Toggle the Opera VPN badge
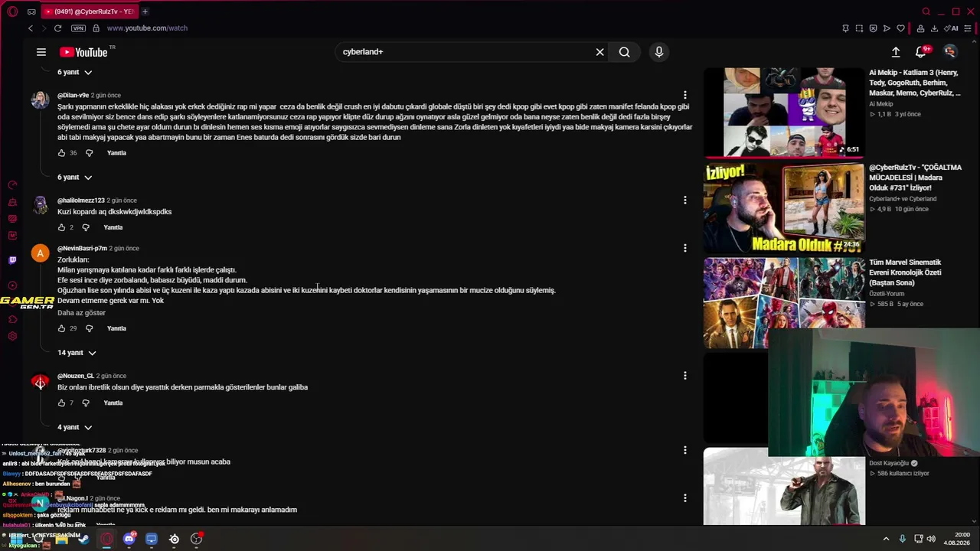Image resolution: width=980 pixels, height=551 pixels. click(78, 28)
